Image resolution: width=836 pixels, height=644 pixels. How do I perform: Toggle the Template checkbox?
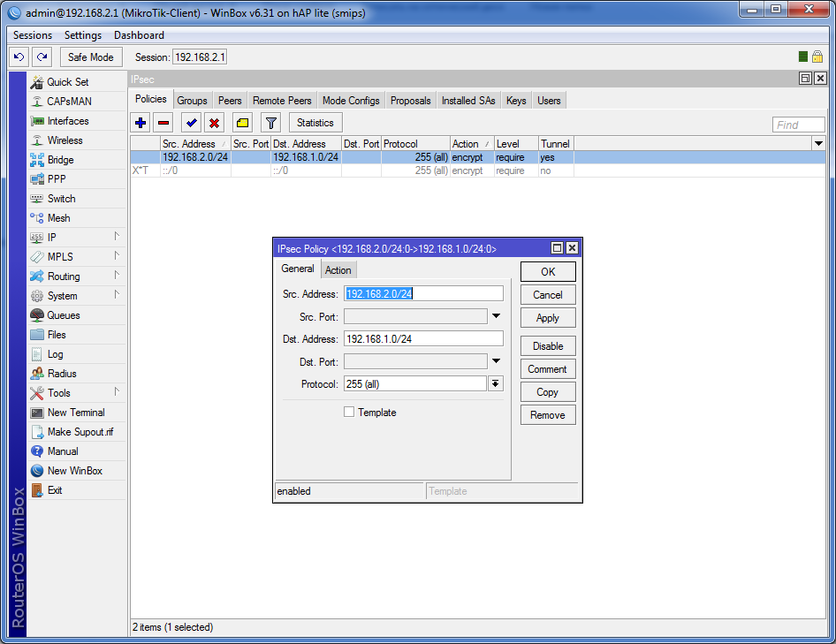349,412
